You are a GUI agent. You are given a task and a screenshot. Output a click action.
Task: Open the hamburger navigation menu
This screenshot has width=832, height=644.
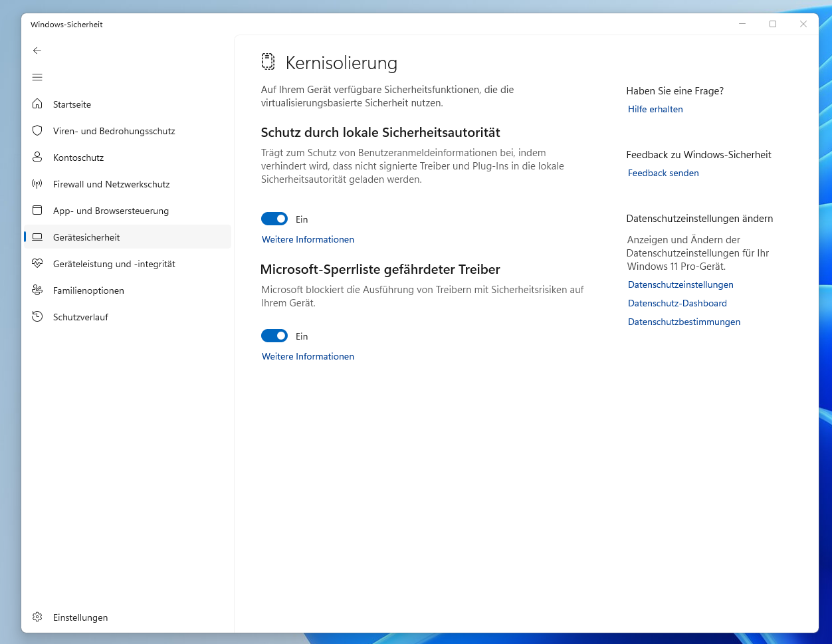click(x=37, y=77)
